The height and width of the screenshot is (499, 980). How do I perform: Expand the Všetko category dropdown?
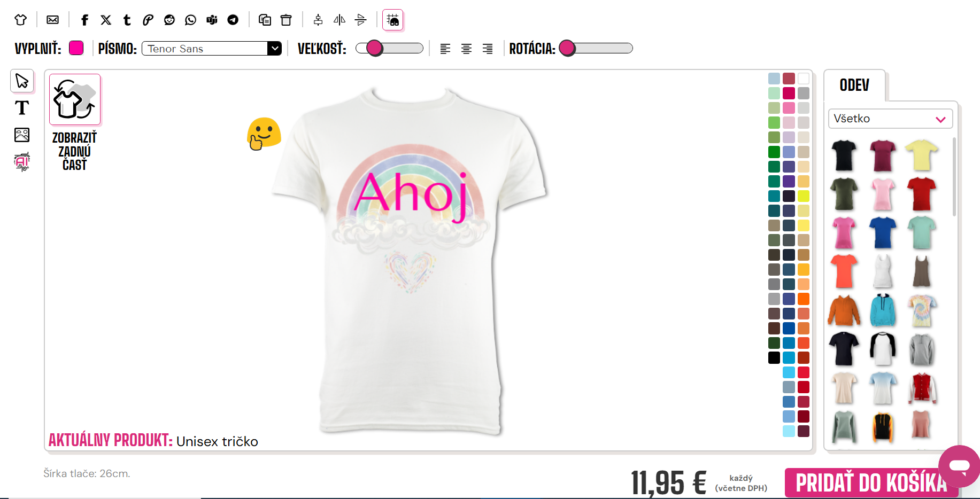pos(890,119)
